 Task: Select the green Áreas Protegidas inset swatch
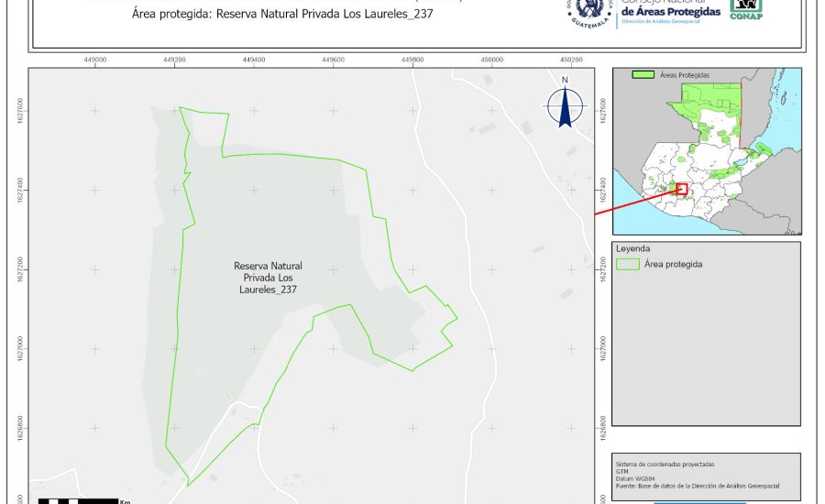coord(644,75)
